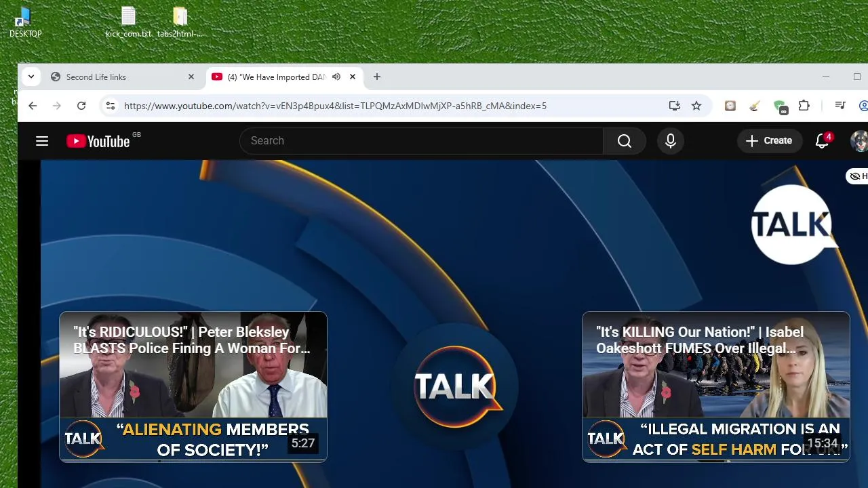Image resolution: width=868 pixels, height=488 pixels.
Task: Select the kick_com.txt desktop file
Action: [128, 22]
